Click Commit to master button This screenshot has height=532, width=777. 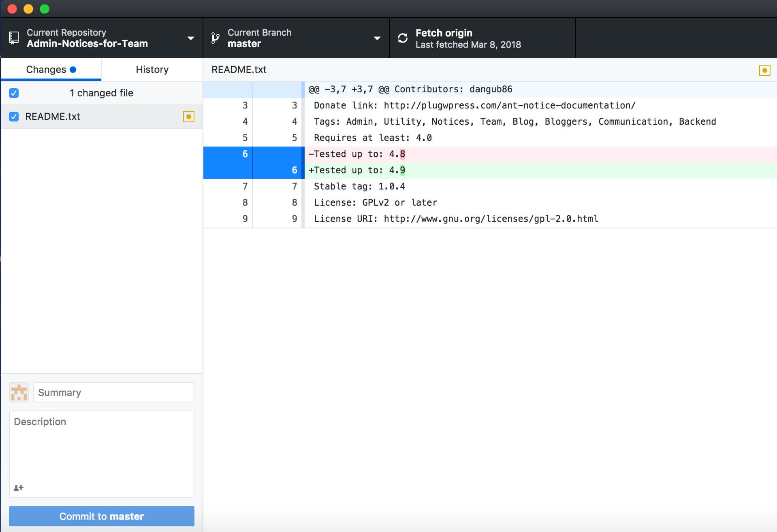[x=102, y=516]
